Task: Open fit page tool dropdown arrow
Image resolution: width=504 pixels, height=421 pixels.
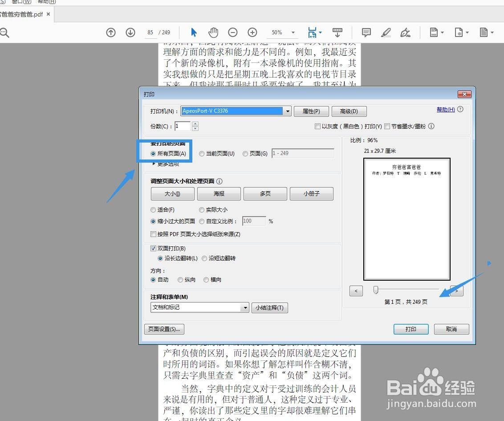Action: (320, 33)
